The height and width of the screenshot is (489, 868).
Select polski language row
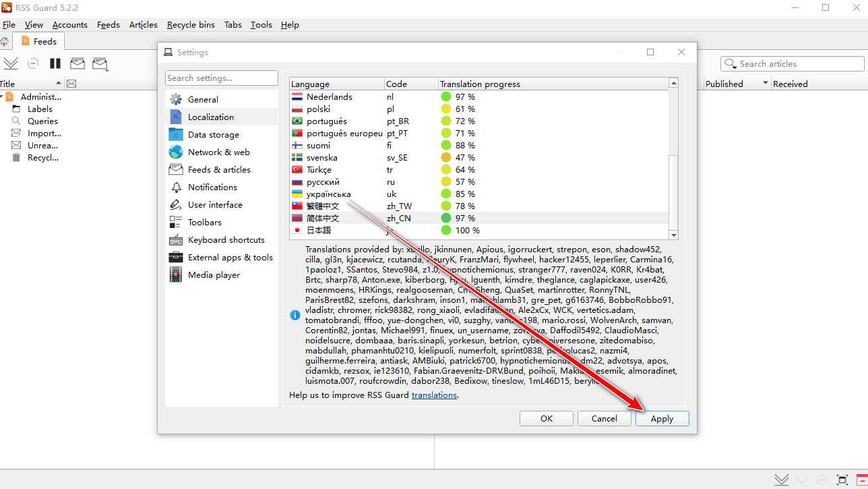click(x=479, y=109)
